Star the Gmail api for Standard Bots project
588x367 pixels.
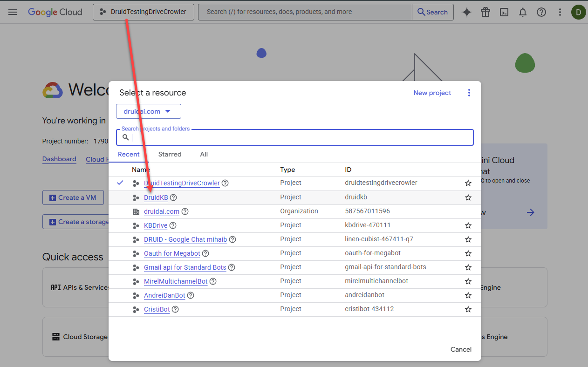pos(468,267)
